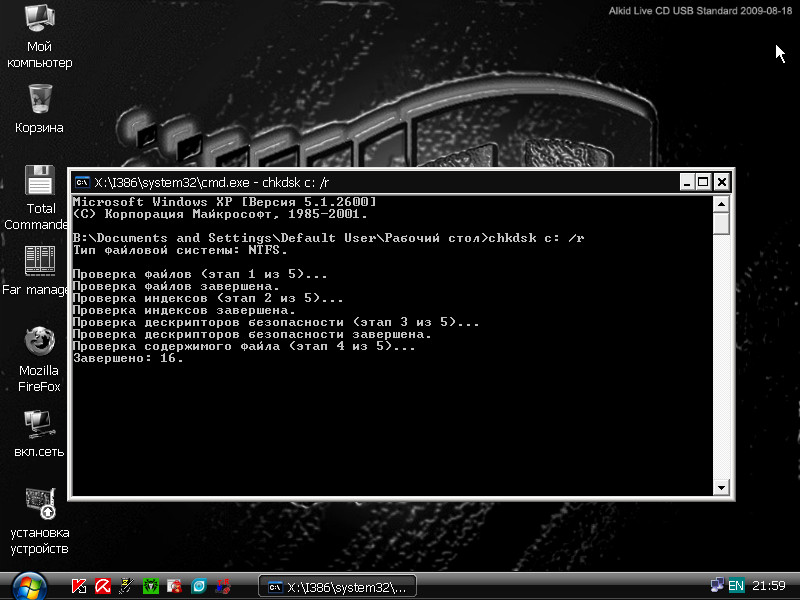
Task: Click 'Microsoft Windows XP [Версия 5.1.2600]' line
Action: point(224,202)
